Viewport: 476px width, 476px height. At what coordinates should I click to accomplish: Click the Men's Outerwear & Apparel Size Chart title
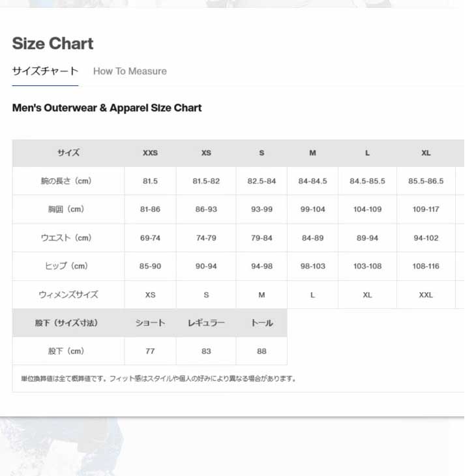click(x=107, y=108)
